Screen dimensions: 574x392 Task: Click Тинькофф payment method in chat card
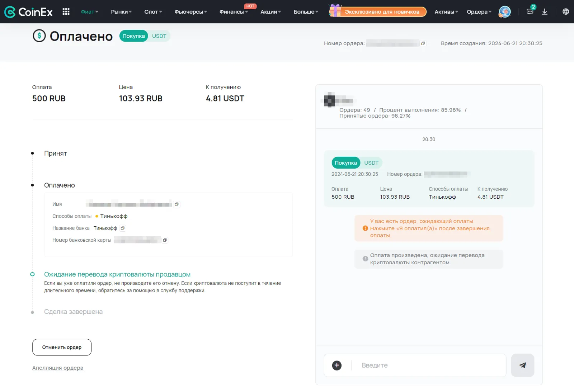442,197
